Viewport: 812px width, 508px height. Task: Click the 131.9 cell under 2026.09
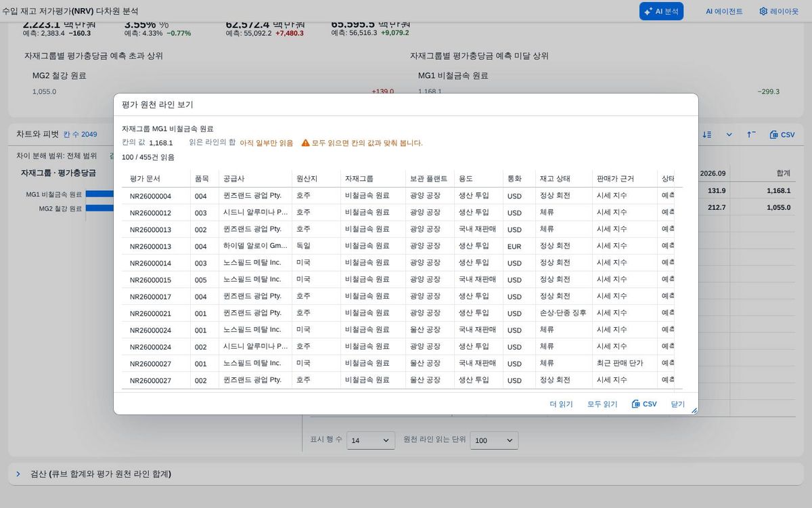(716, 191)
